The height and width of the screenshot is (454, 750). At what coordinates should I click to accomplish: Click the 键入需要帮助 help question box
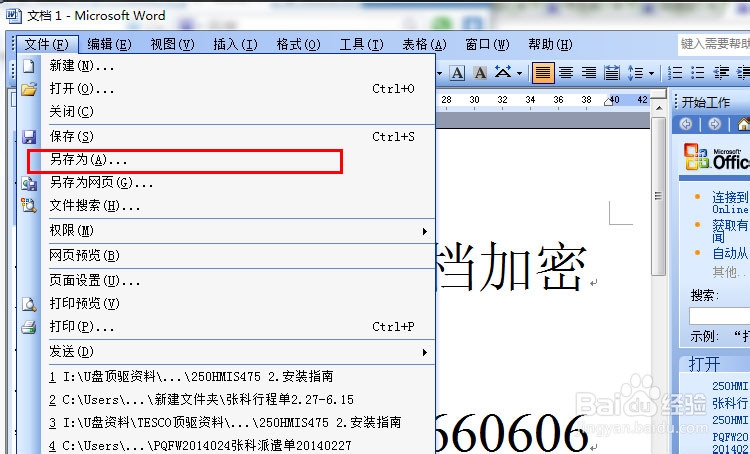point(714,44)
